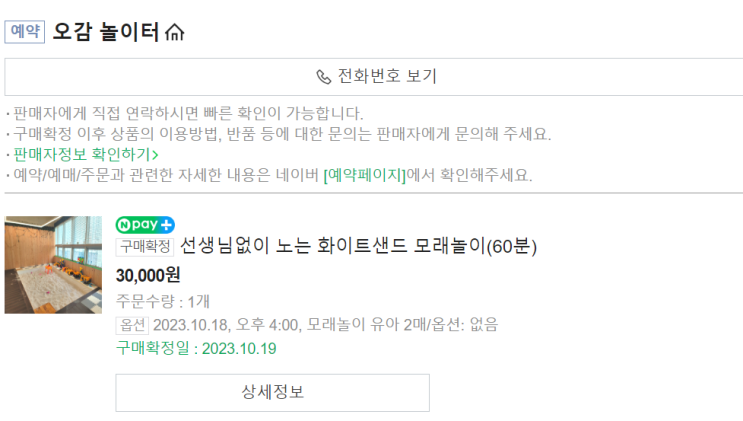Click the chevron after 판매자정보 확인하기
The height and width of the screenshot is (421, 743).
(x=154, y=155)
